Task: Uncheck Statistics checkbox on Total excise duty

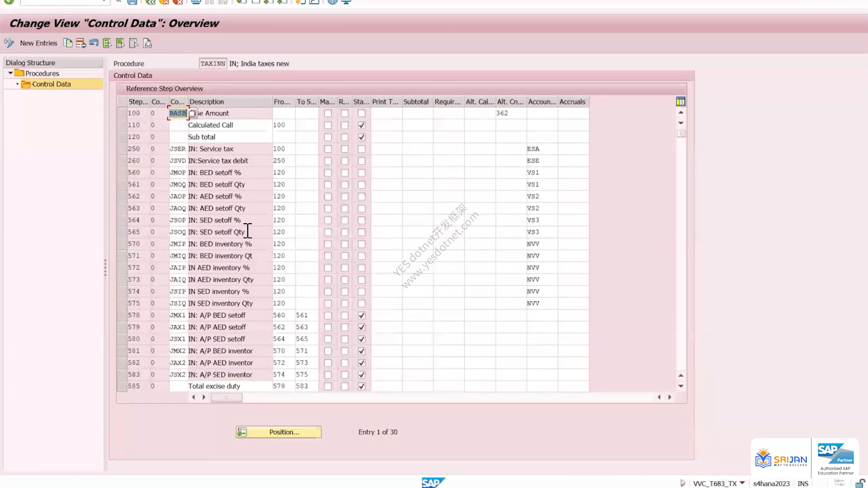Action: [x=362, y=386]
